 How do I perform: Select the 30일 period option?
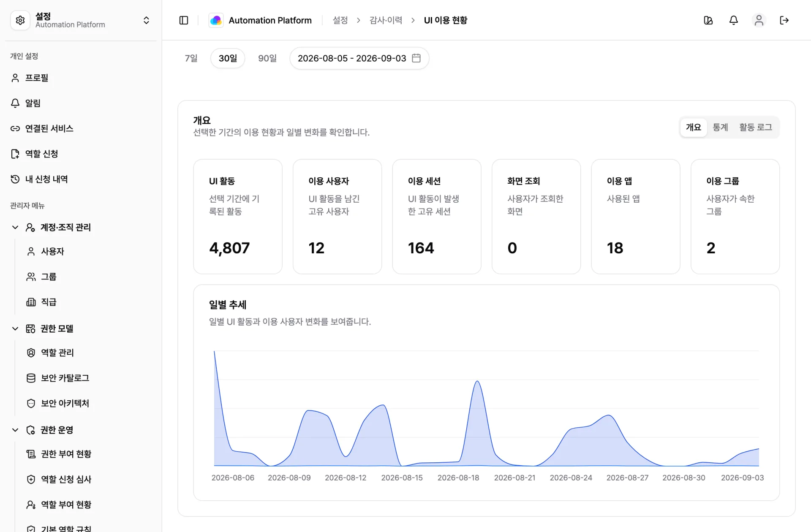pos(228,58)
